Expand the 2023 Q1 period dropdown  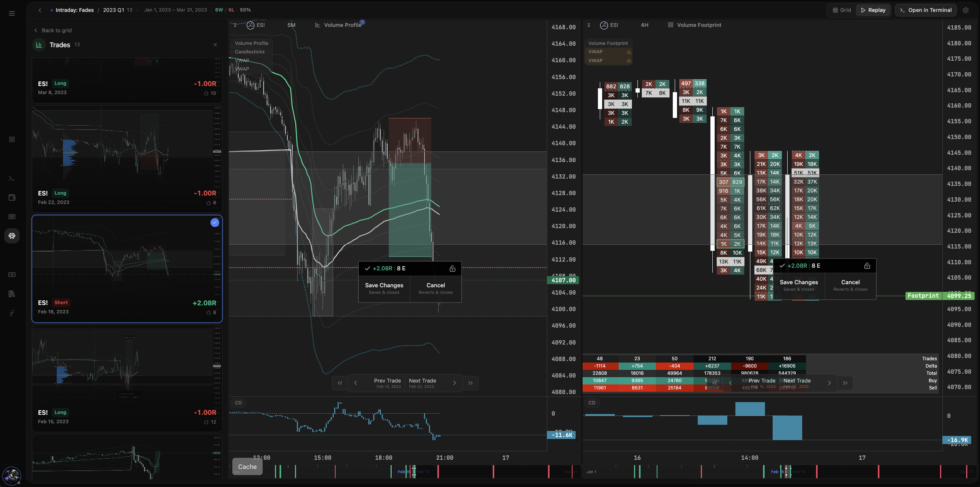[x=120, y=10]
